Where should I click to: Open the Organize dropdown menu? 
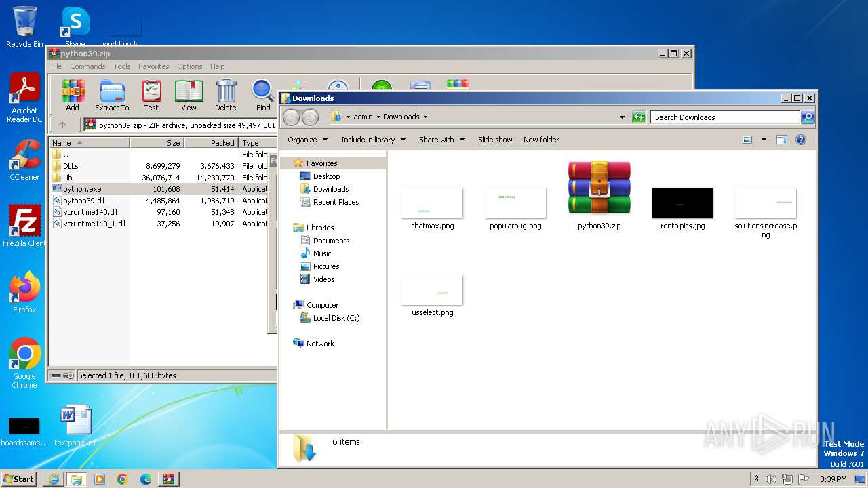pyautogui.click(x=307, y=140)
